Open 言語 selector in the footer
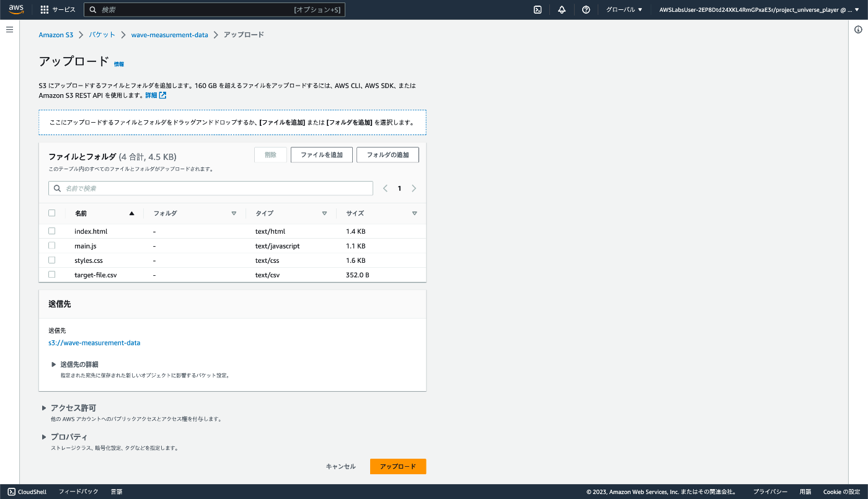 117,492
